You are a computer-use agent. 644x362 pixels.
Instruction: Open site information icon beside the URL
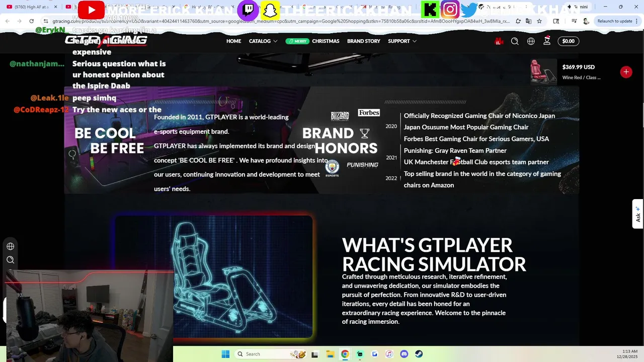(x=46, y=21)
